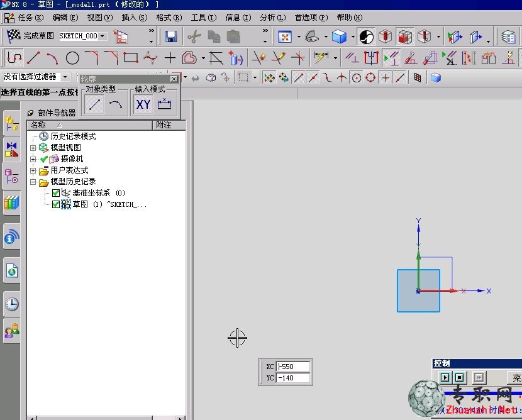The image size is (522, 420).
Task: Click the Paste clipboard icon
Action: pyautogui.click(x=233, y=36)
